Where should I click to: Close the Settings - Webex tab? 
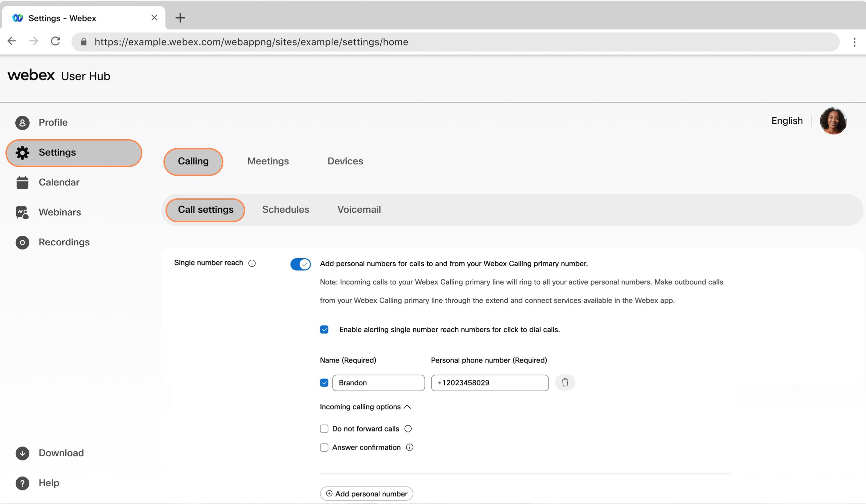click(x=154, y=17)
